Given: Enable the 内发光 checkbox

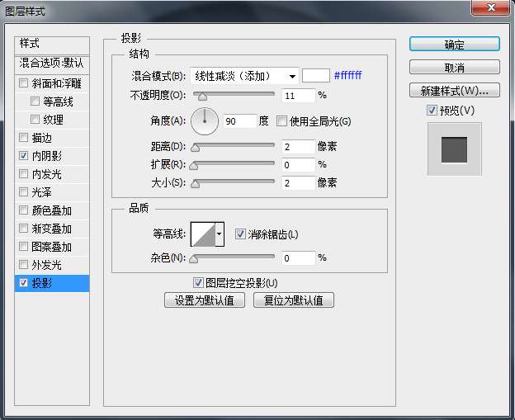Looking at the screenshot, I should [23, 173].
